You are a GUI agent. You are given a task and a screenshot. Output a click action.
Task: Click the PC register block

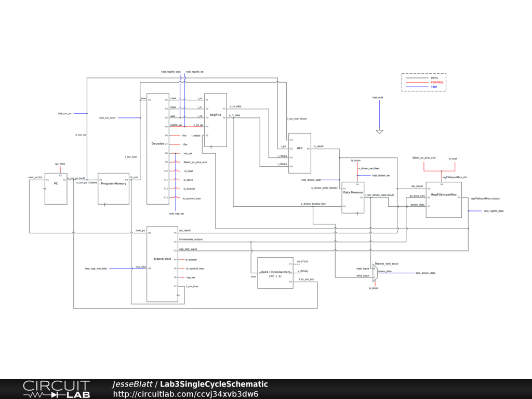tap(56, 189)
